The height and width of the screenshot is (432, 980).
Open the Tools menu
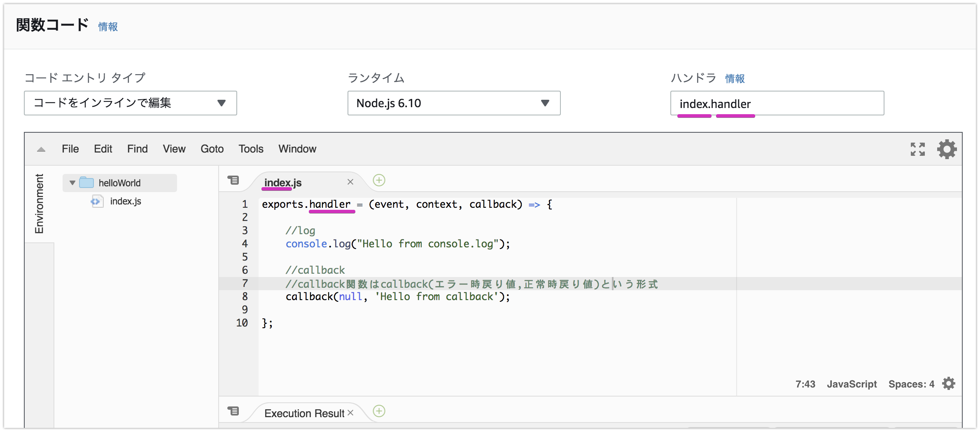pyautogui.click(x=251, y=149)
